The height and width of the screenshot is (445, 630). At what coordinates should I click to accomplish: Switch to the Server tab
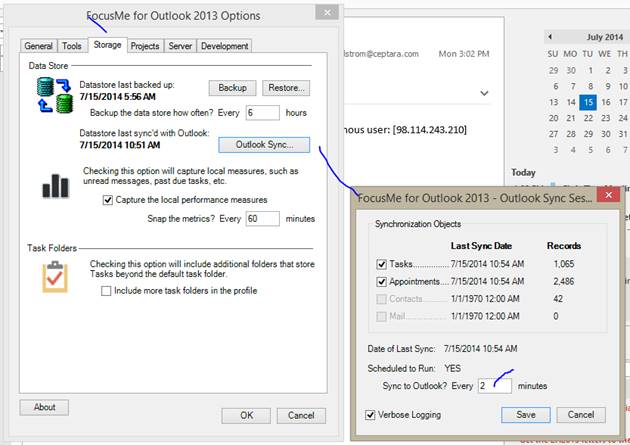click(x=180, y=46)
